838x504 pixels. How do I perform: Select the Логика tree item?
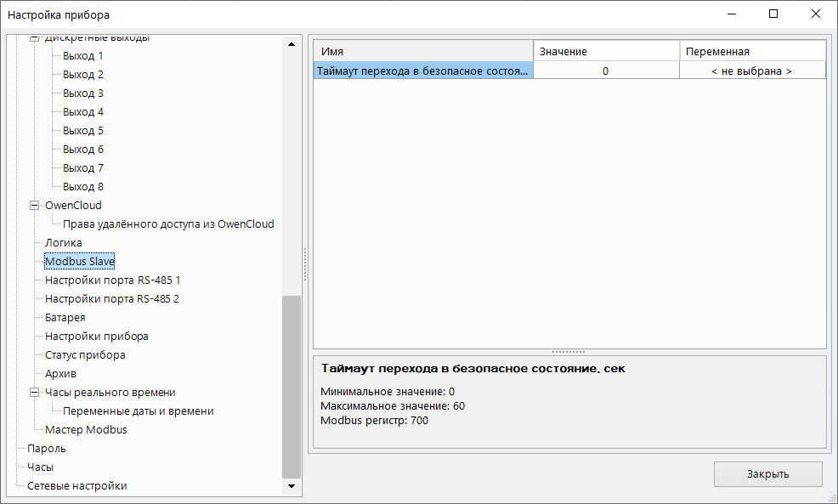(x=63, y=243)
